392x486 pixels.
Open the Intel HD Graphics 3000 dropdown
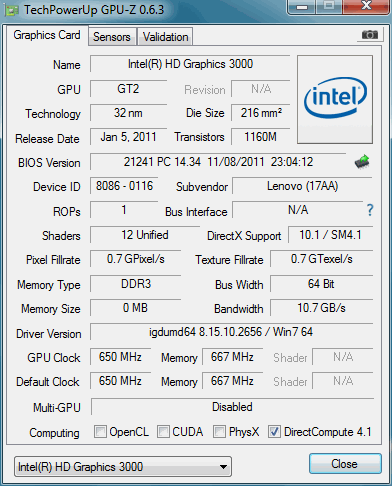click(x=123, y=467)
